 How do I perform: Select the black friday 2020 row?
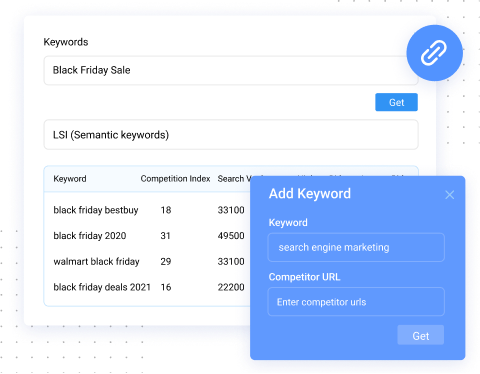tap(147, 236)
